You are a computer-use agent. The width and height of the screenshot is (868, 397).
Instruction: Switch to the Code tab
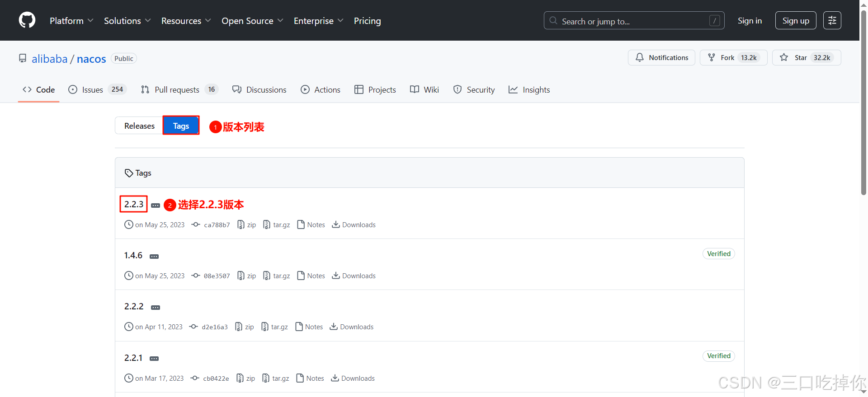click(x=39, y=89)
